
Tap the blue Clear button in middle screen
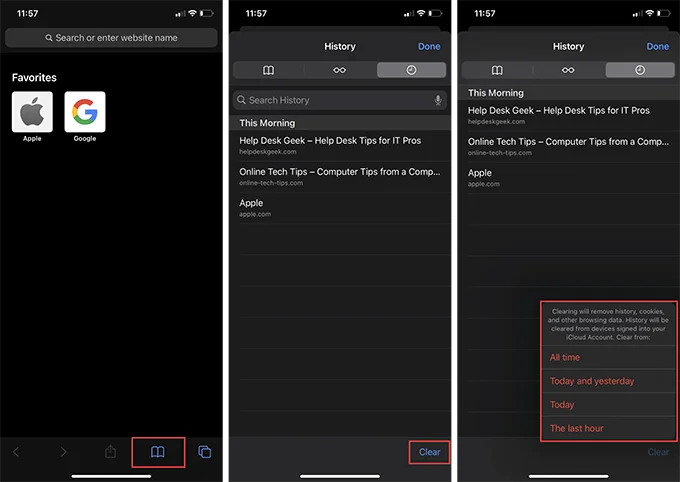tap(429, 452)
